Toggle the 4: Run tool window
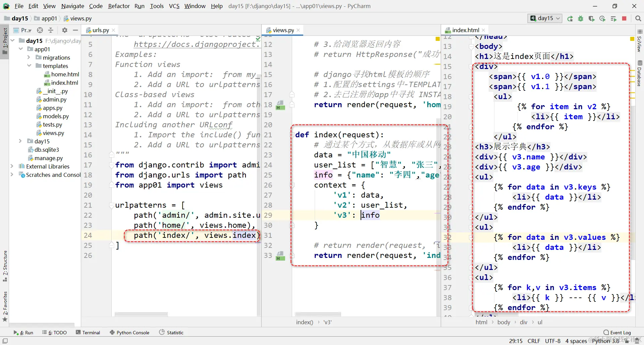This screenshot has width=644, height=345. pyautogui.click(x=23, y=333)
